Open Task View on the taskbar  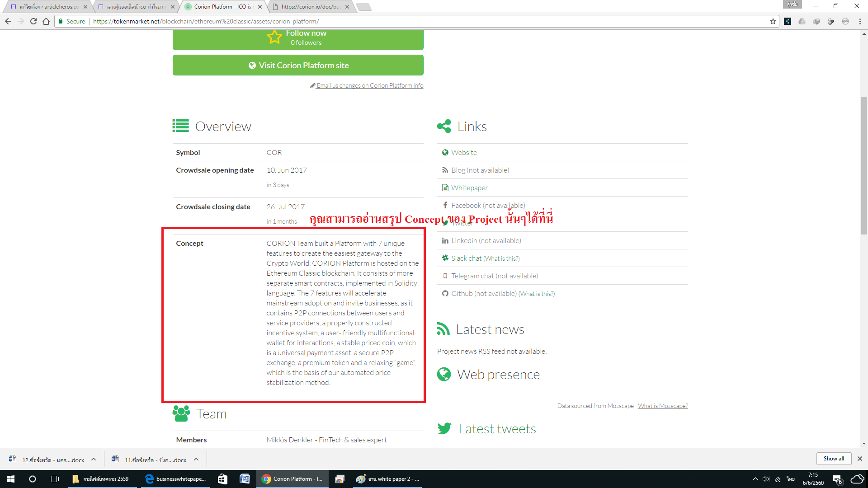pyautogui.click(x=54, y=479)
